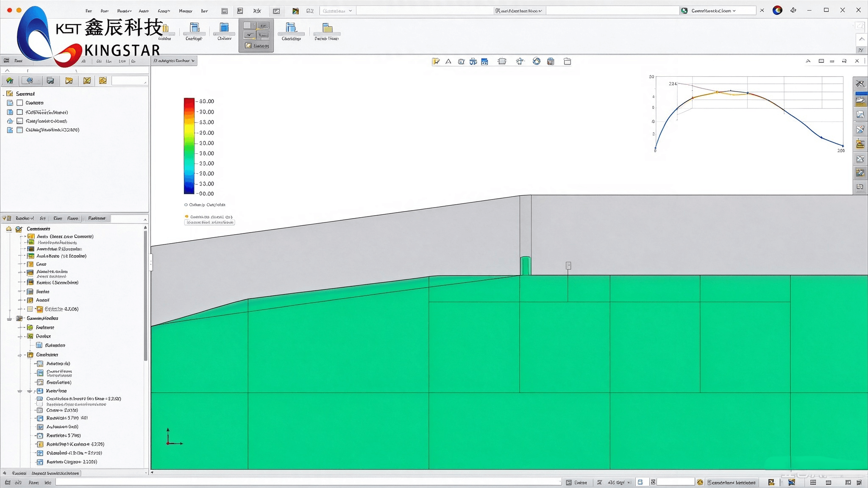Image resolution: width=868 pixels, height=488 pixels.
Task: Open the dropdown tab above the viewport
Action: 174,61
